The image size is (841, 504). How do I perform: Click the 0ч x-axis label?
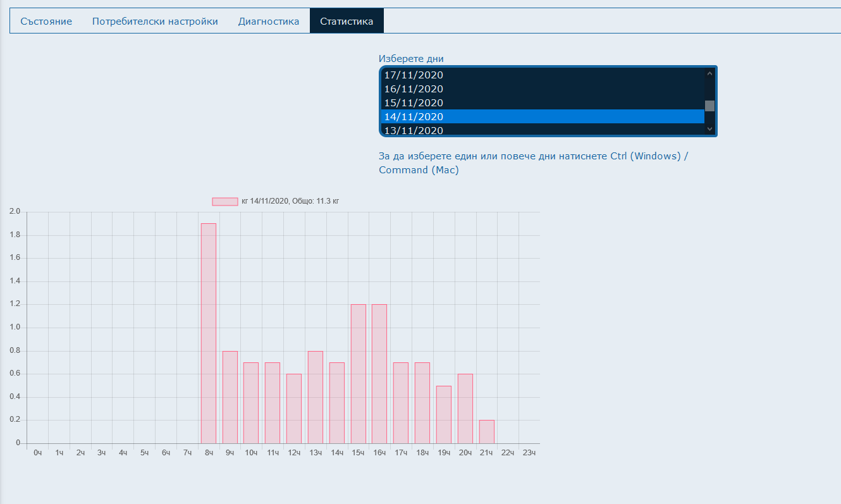(x=37, y=452)
